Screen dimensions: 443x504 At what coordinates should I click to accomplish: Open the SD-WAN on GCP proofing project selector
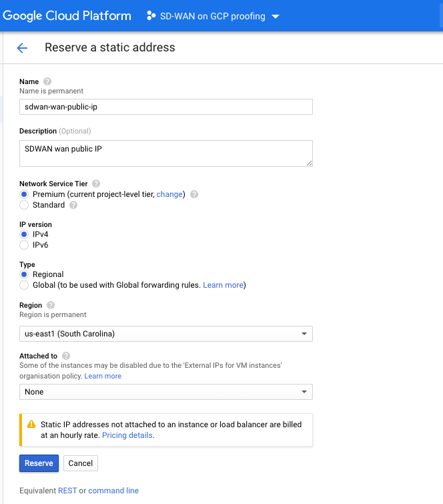pyautogui.click(x=213, y=16)
